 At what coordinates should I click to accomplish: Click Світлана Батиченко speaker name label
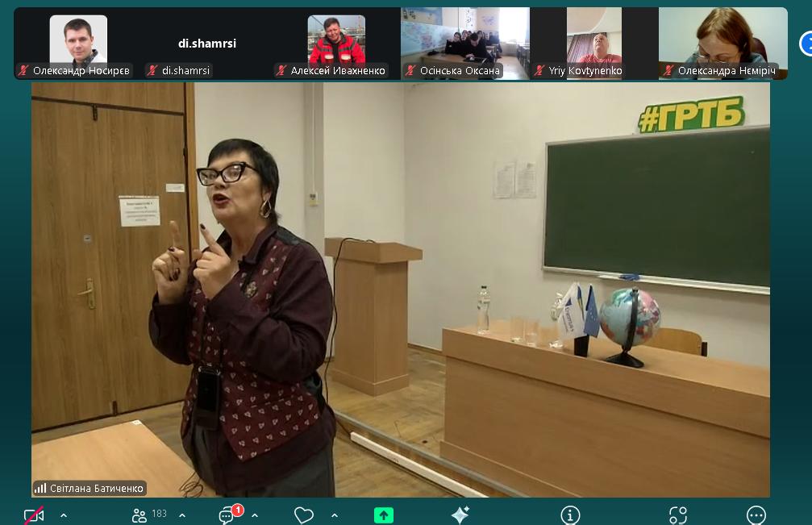point(96,488)
